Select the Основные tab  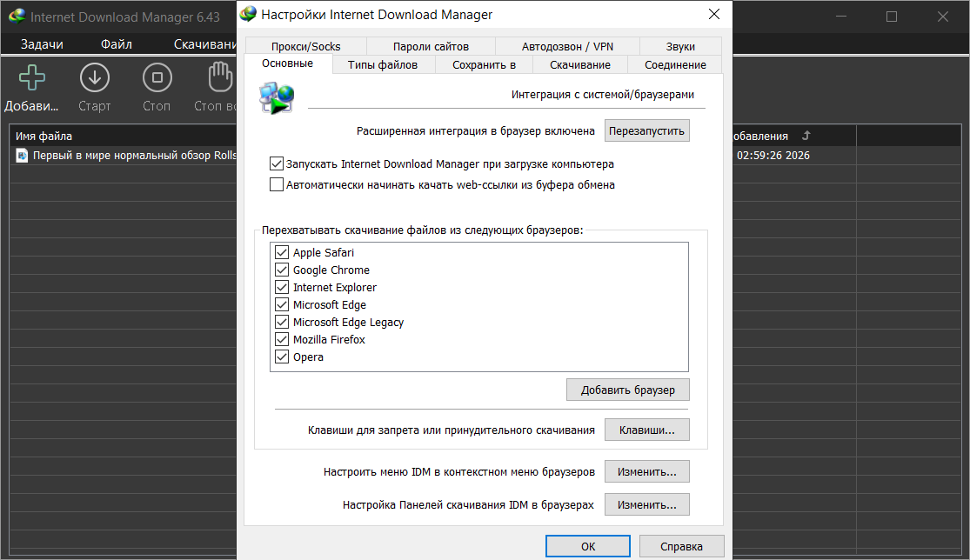(288, 63)
